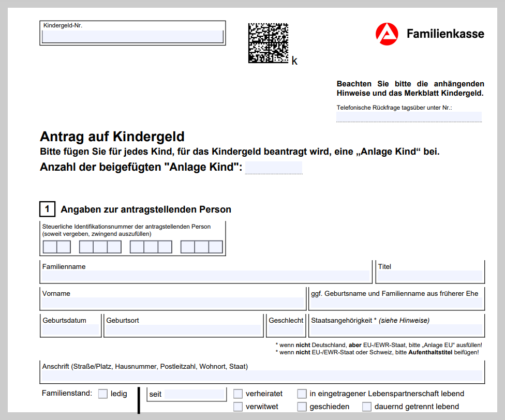505x420 pixels.
Task: Check the 'verheiratet' checkbox
Action: tap(237, 394)
